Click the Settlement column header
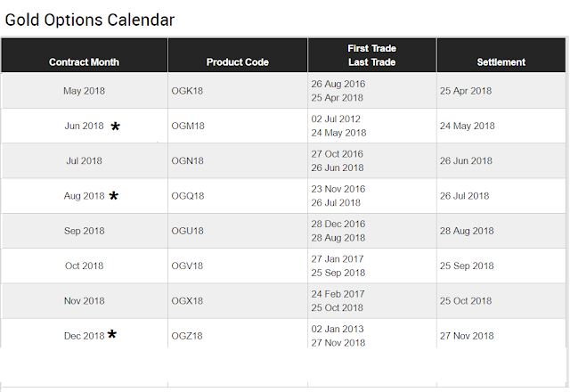The height and width of the screenshot is (392, 570). pyautogui.click(x=501, y=62)
